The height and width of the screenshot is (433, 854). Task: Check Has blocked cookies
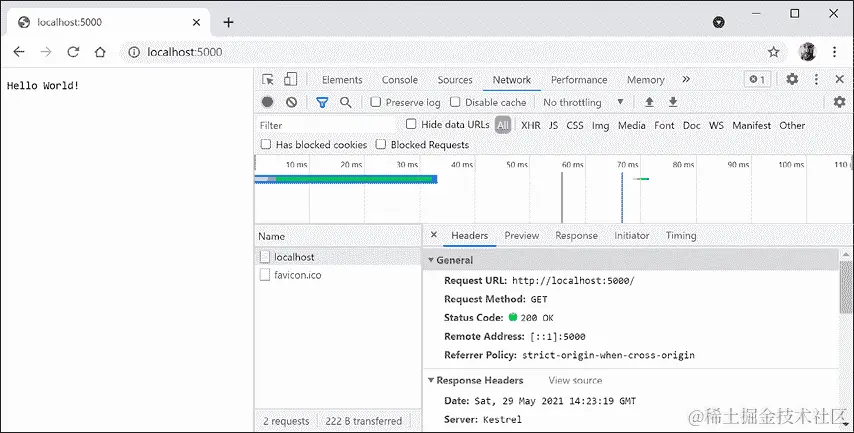click(266, 144)
